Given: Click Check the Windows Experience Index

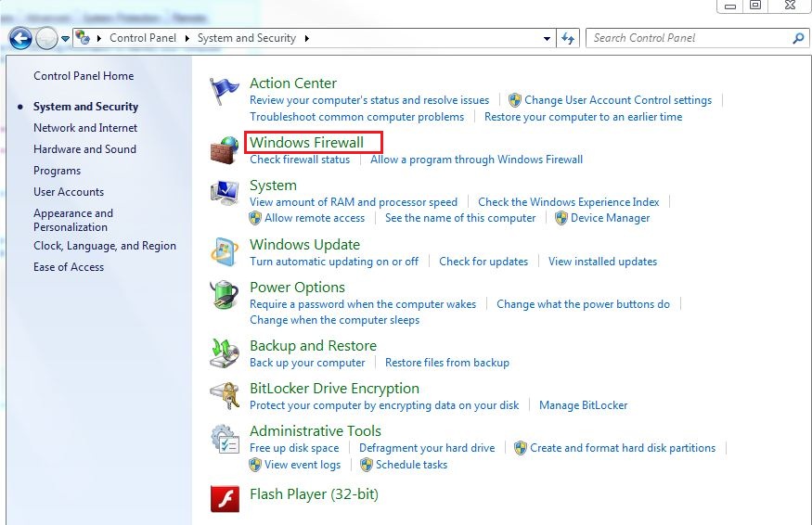Looking at the screenshot, I should pyautogui.click(x=569, y=202).
